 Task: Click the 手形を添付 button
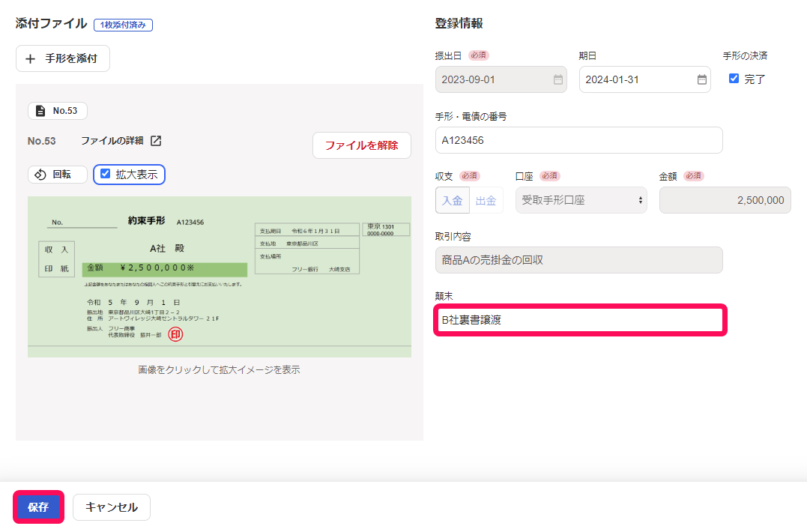point(63,58)
